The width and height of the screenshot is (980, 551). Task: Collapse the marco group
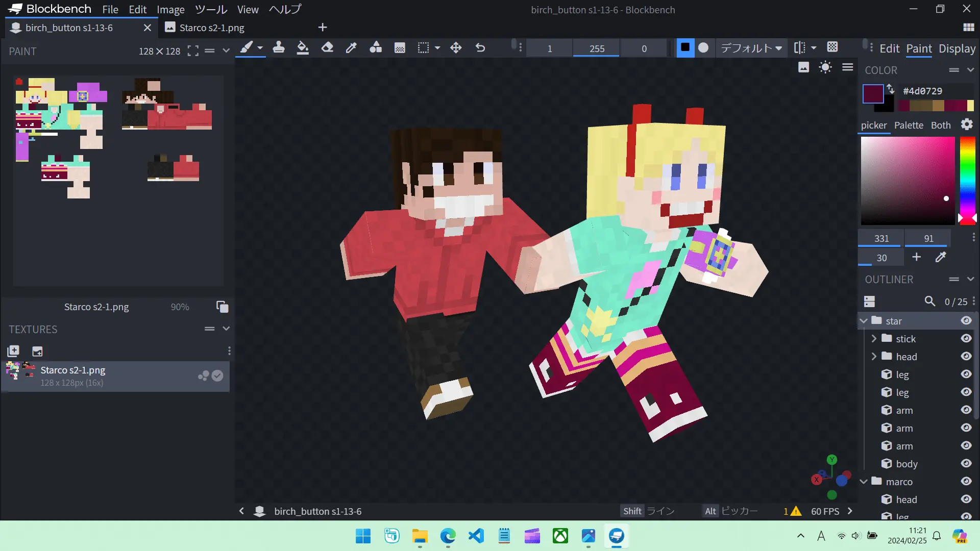864,482
